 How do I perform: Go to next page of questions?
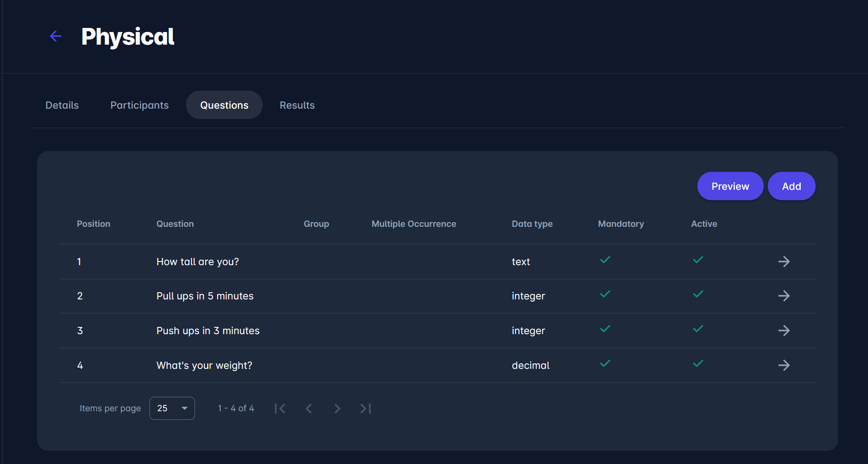pos(337,409)
